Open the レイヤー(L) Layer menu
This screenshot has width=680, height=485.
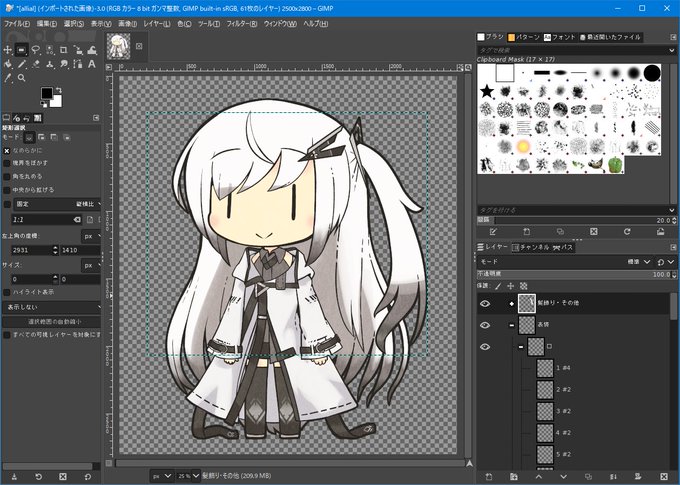click(157, 23)
